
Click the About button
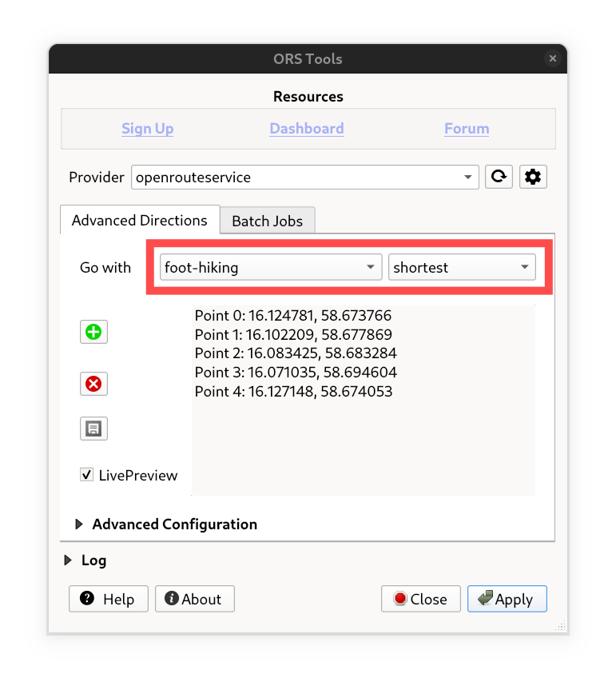click(194, 599)
